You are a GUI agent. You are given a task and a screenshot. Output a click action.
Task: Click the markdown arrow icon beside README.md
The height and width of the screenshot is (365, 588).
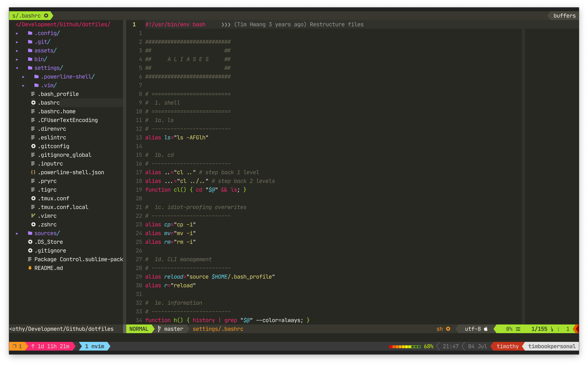30,268
